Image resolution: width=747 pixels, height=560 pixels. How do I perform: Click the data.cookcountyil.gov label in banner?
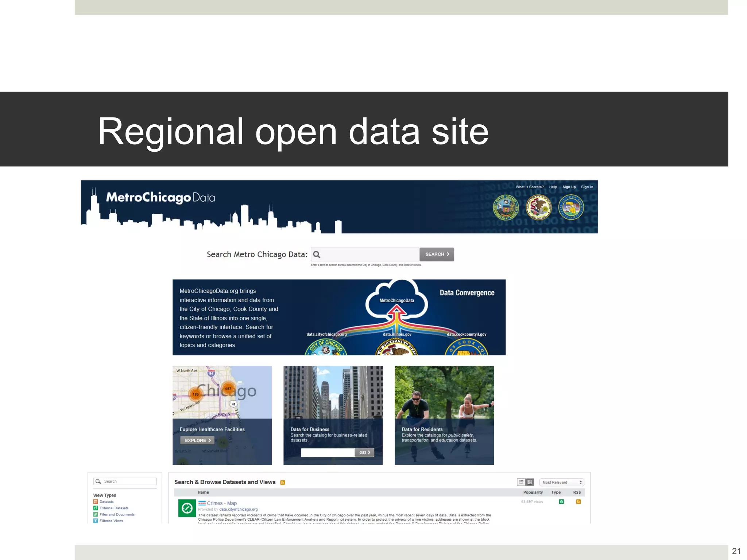pyautogui.click(x=467, y=334)
